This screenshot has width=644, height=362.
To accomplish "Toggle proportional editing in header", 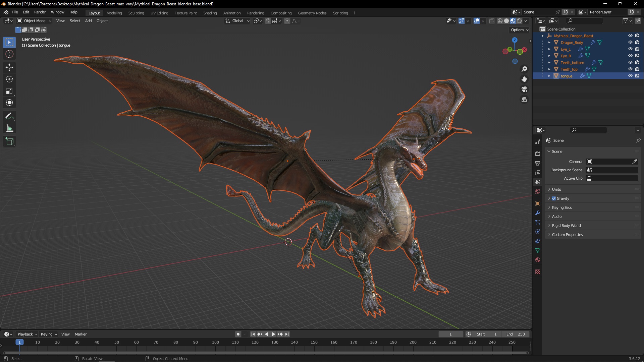I will click(x=287, y=21).
